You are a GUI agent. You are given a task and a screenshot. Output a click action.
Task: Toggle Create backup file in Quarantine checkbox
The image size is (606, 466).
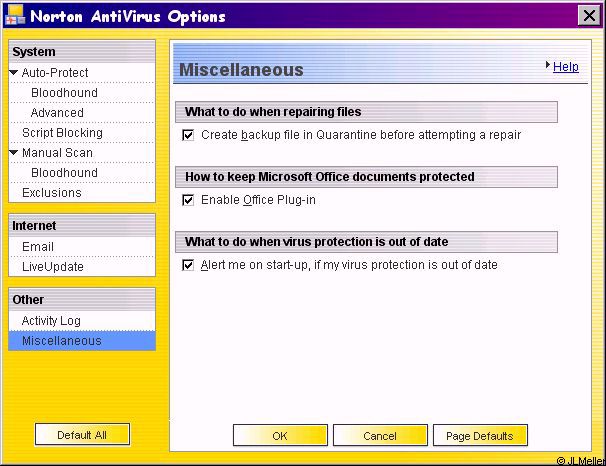coord(188,135)
